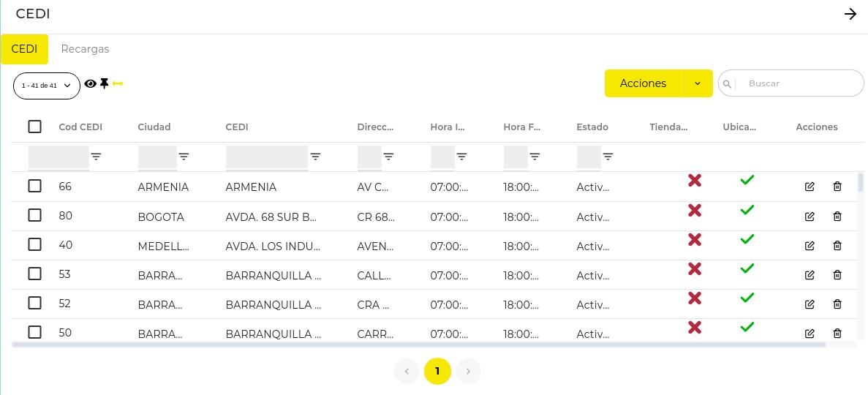Go to page 1 in pagination
868x395 pixels.
[437, 371]
